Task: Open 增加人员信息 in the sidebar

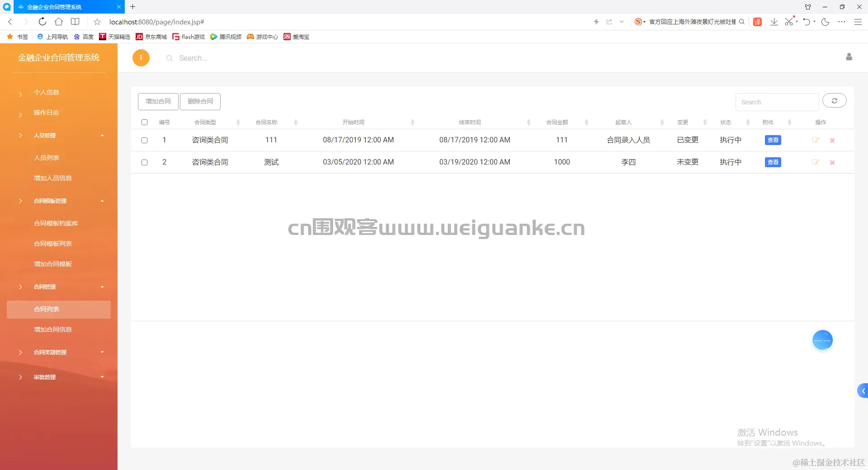Action: [52, 178]
